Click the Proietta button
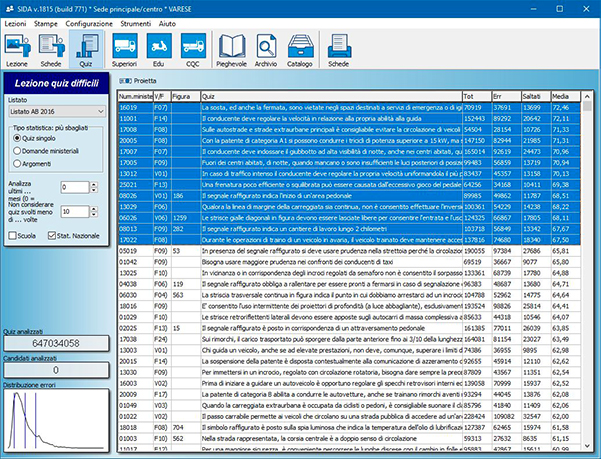Screen dimensions: 601x459 tap(139, 81)
